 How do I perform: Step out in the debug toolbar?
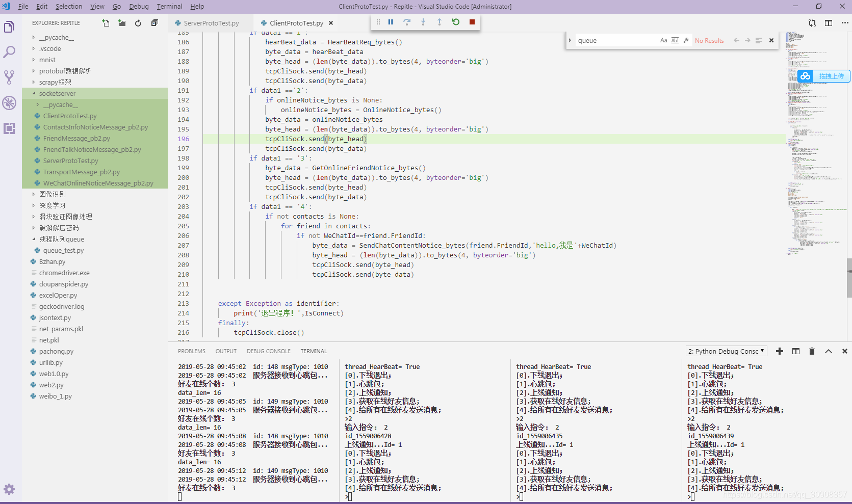click(x=440, y=22)
